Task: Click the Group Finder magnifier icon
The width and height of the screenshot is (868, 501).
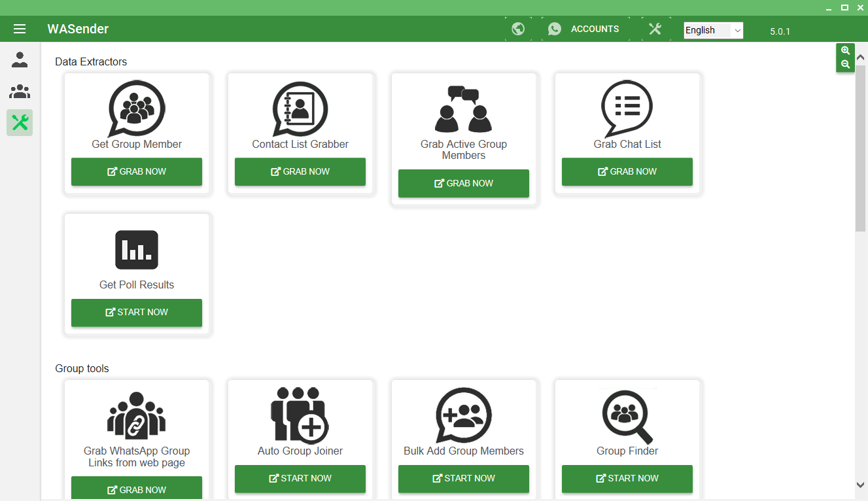Action: (x=627, y=416)
